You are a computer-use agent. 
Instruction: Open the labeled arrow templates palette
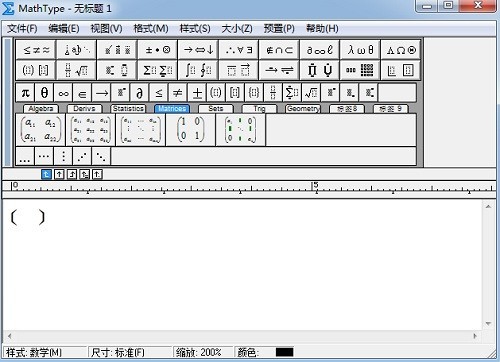(279, 70)
